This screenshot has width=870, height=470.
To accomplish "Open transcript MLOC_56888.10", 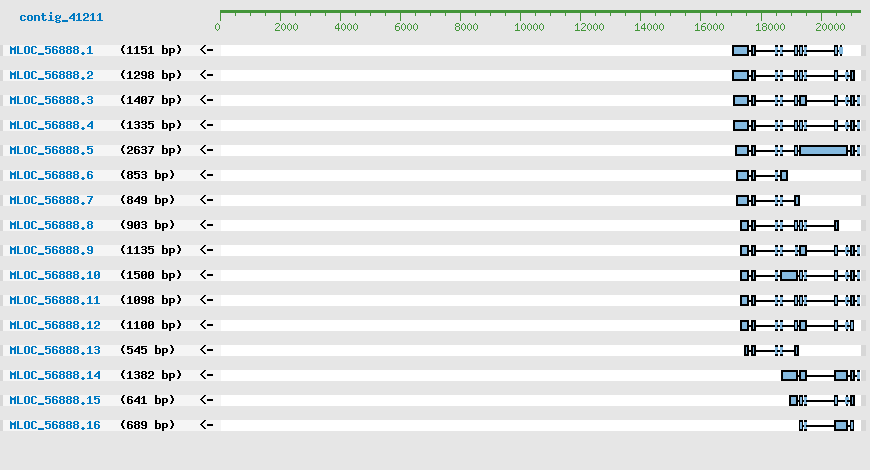I will [55, 275].
